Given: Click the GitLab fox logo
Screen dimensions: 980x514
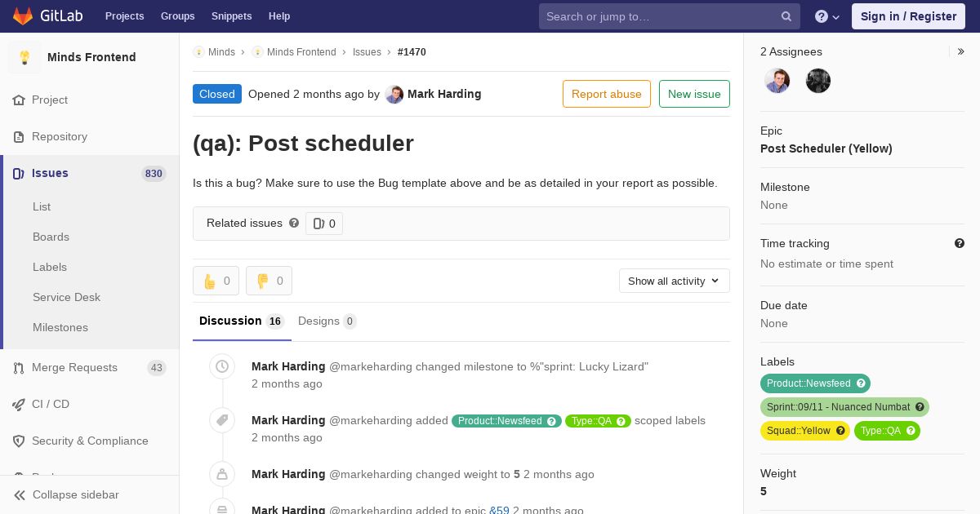Looking at the screenshot, I should click(23, 16).
